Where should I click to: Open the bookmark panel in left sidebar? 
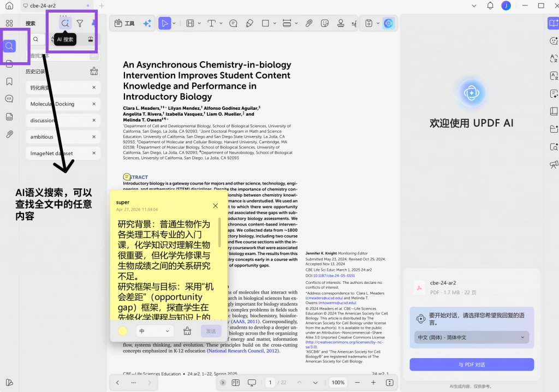9,81
